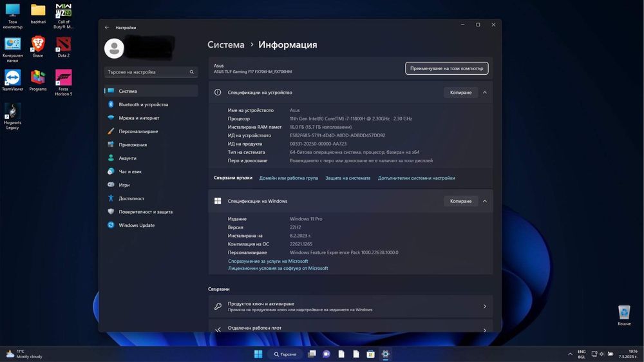The height and width of the screenshot is (362, 644).
Task: Select Час и език in sidebar
Action: pyautogui.click(x=151, y=171)
